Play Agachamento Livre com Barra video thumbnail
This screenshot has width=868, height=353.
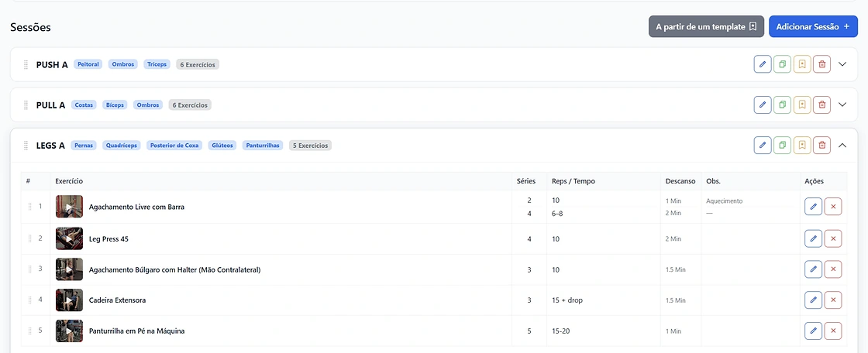pos(69,207)
